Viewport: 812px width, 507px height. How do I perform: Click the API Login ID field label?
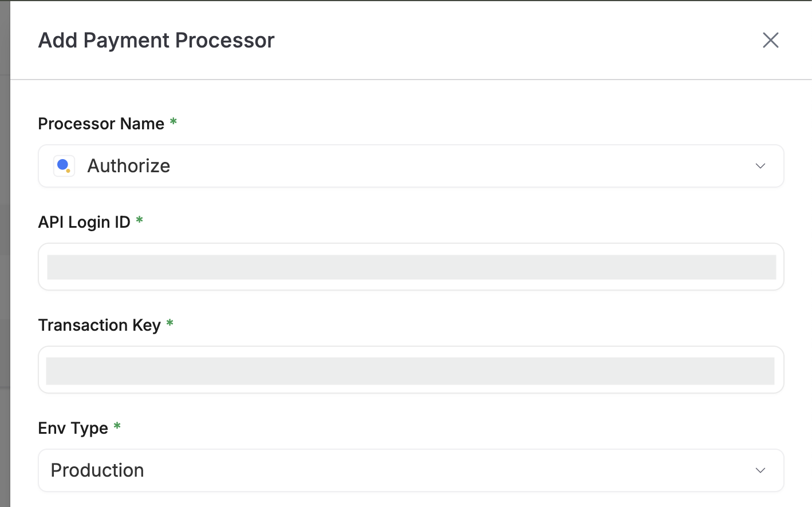(x=84, y=222)
